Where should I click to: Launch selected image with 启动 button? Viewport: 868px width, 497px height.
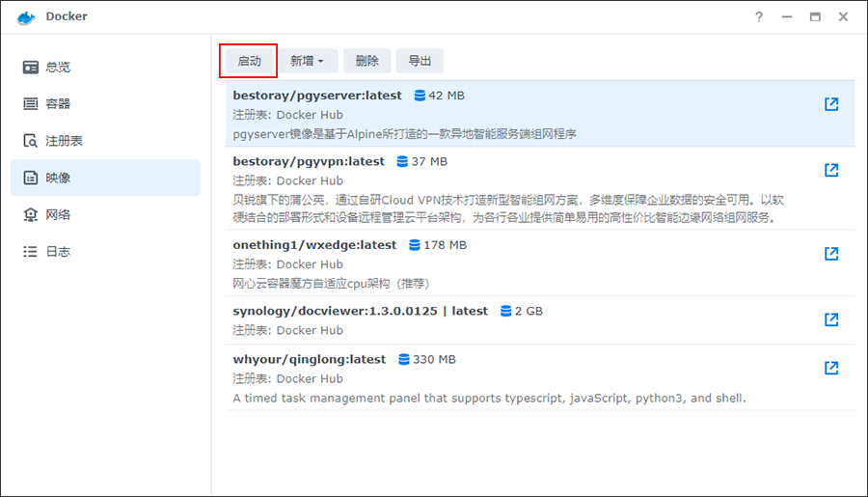tap(249, 61)
